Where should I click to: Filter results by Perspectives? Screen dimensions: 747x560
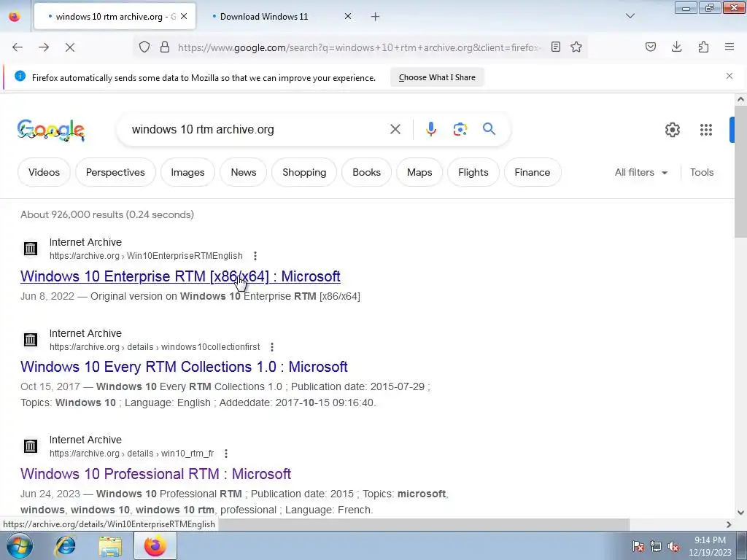(x=115, y=172)
